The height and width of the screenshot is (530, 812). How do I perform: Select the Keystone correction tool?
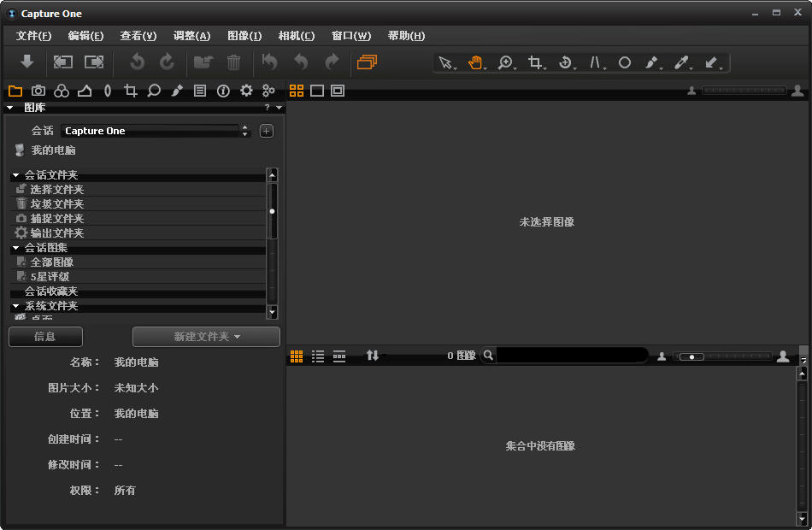click(x=597, y=62)
